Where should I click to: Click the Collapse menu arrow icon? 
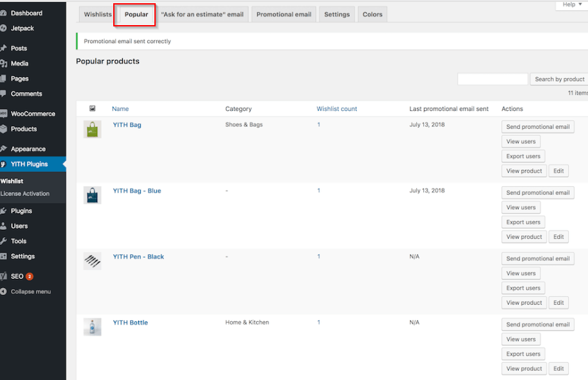tap(3, 291)
